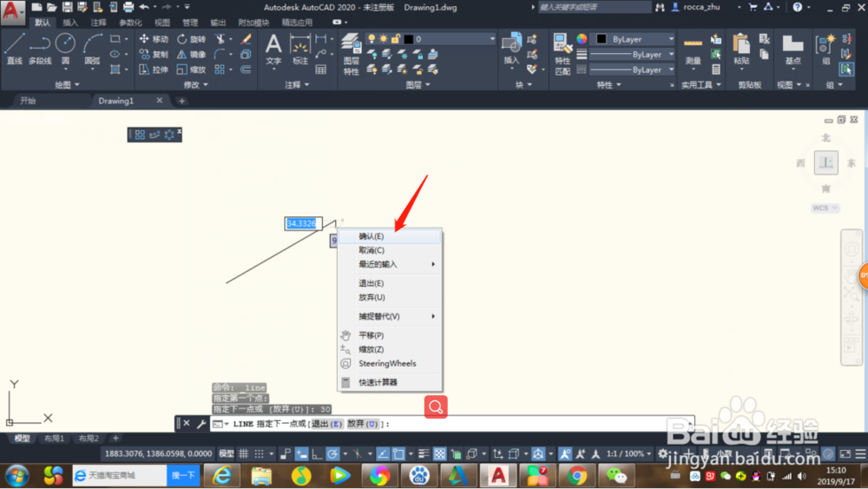This screenshot has height=489, width=868.
Task: Open 捕捉替代(V) submenu
Action: pos(390,316)
